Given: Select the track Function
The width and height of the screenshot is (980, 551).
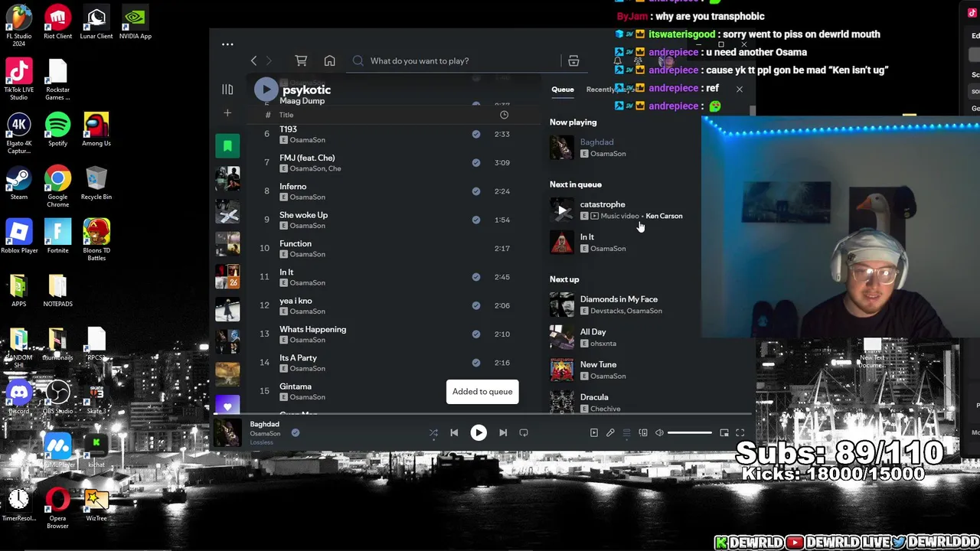Looking at the screenshot, I should (296, 243).
